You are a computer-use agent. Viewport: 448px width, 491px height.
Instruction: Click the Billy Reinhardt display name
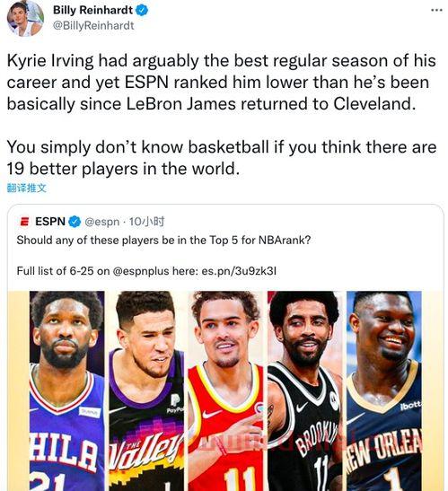tap(92, 10)
